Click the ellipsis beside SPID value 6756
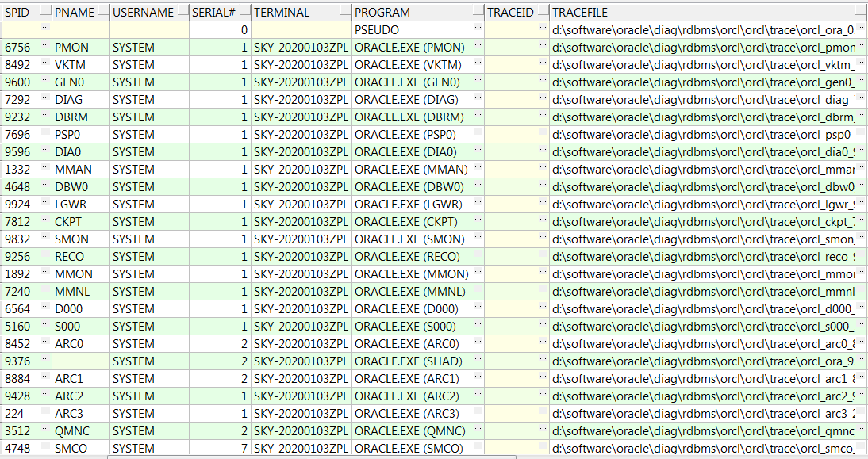Screen dimensions: 868x459 pyautogui.click(x=44, y=47)
